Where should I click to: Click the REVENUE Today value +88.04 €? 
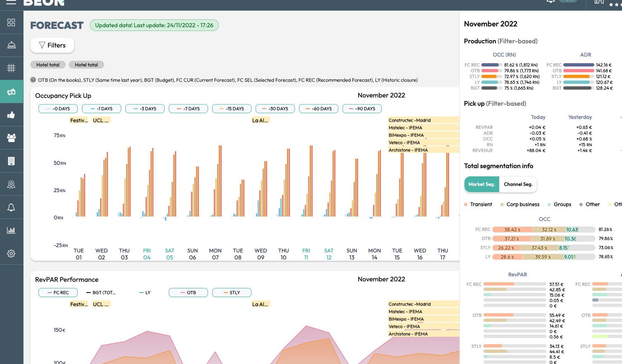536,151
